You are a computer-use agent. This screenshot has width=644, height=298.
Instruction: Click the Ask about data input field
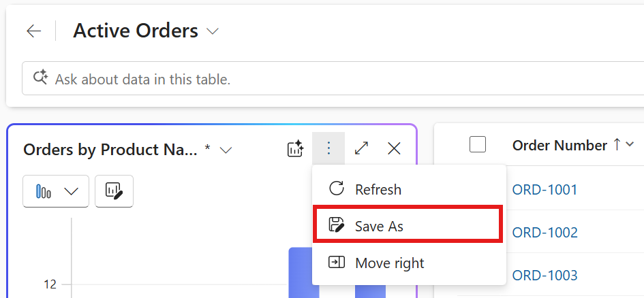tap(341, 79)
